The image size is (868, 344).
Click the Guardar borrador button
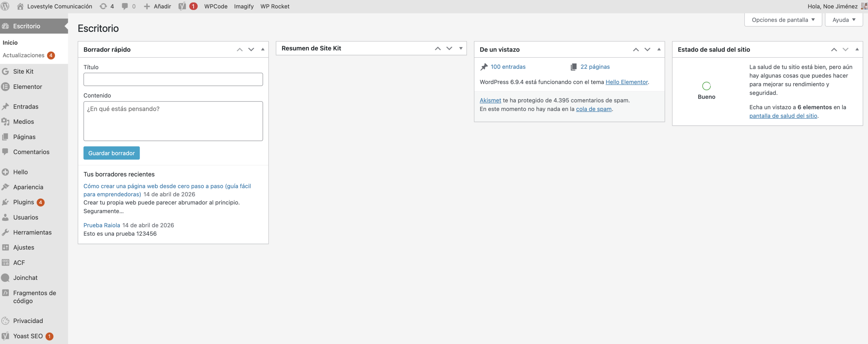pos(112,153)
